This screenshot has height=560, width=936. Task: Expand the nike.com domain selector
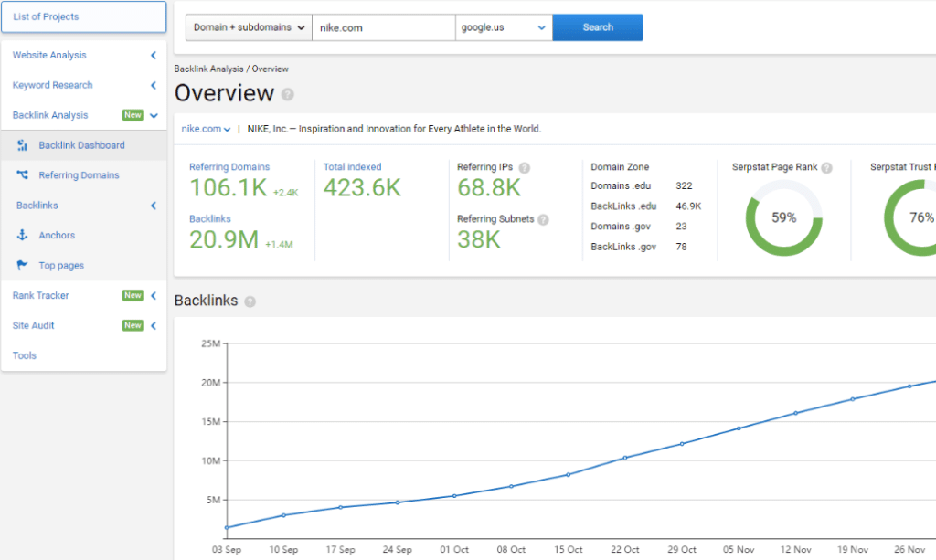tap(206, 129)
